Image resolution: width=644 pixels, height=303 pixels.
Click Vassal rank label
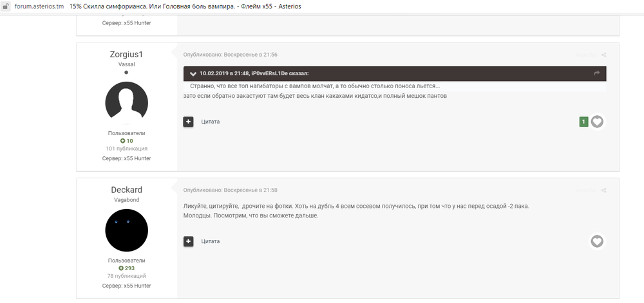[x=126, y=64]
